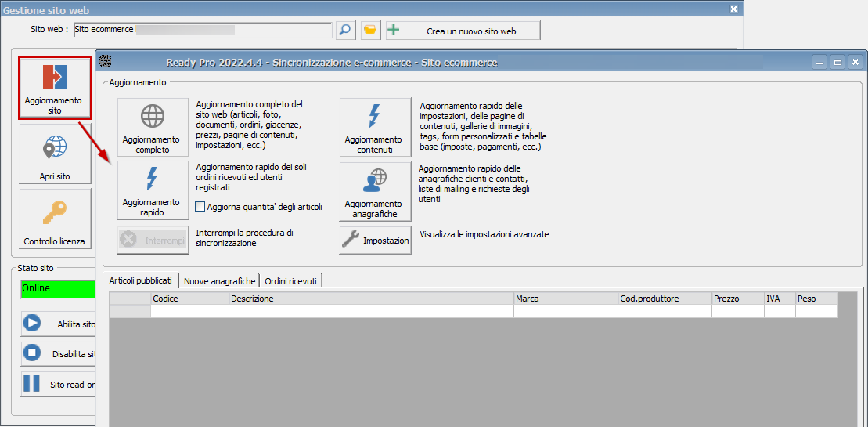The image size is (868, 427).
Task: Click the Sito web name field
Action: coord(203,30)
